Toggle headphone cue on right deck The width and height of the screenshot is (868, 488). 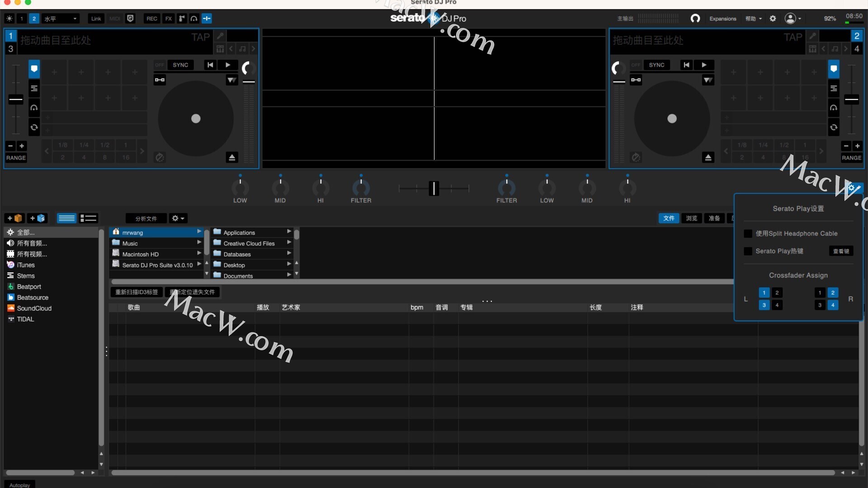834,108
